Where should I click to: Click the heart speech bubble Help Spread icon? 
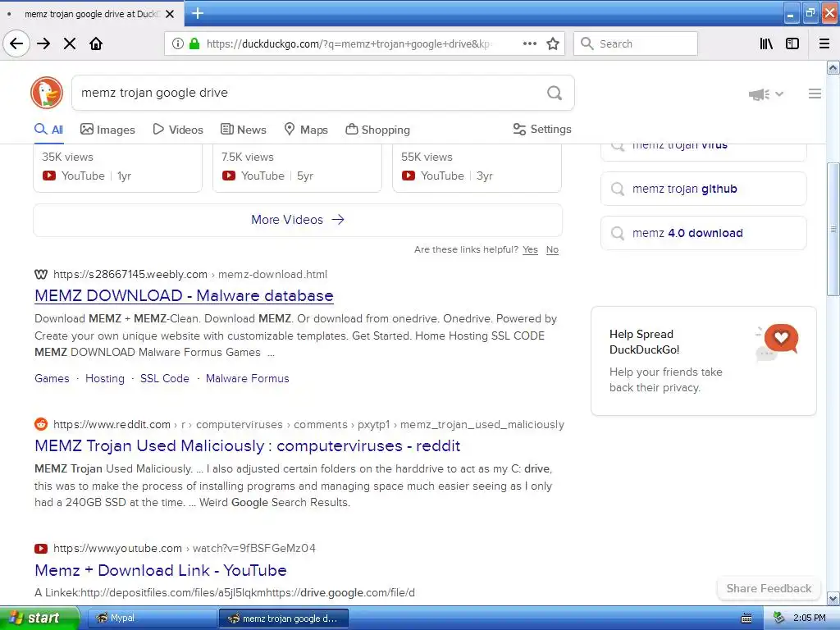[781, 339]
